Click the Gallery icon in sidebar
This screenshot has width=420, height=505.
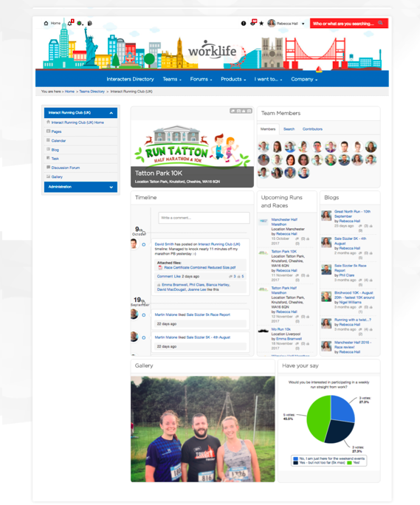[x=48, y=176]
